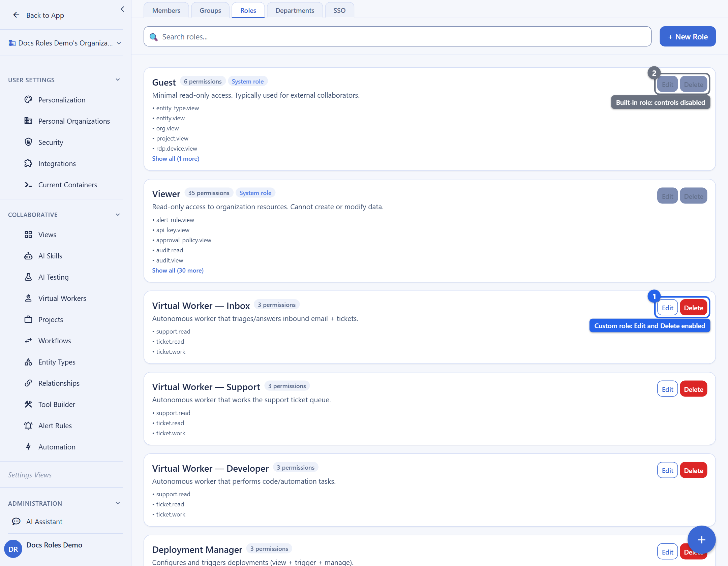Click the Projects briefcase icon
728x566 pixels.
coord(28,319)
